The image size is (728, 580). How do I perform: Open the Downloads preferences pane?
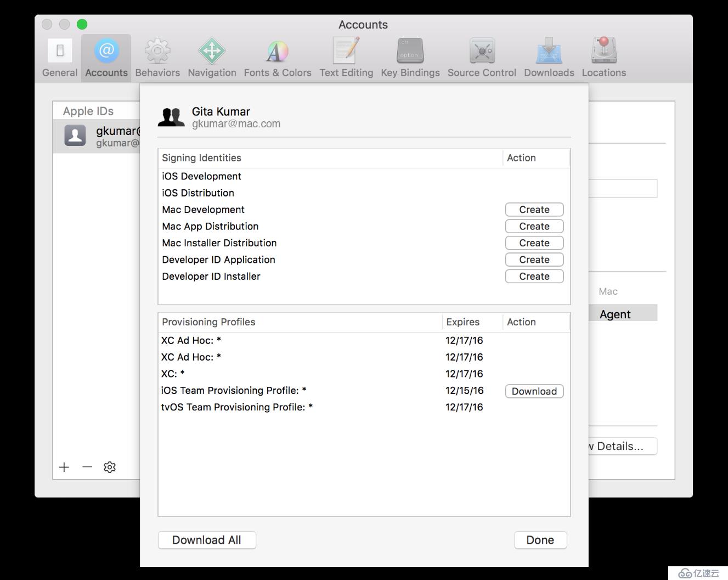[549, 58]
